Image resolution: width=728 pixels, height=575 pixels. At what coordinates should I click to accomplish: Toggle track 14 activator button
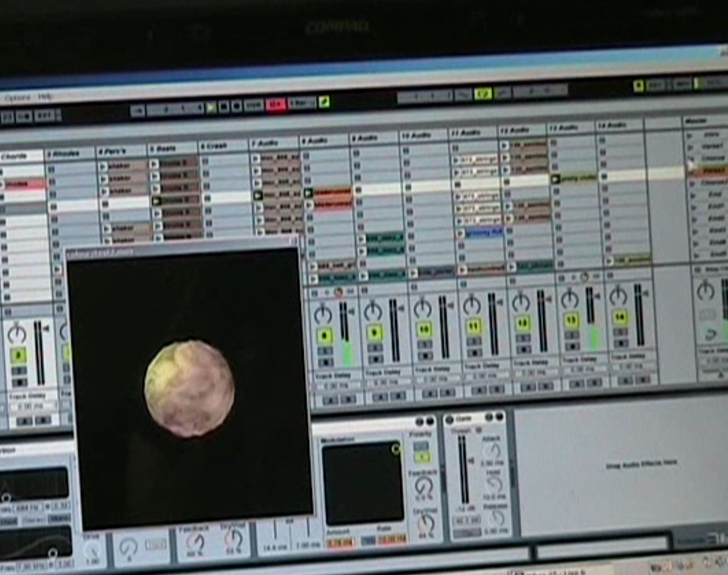click(x=619, y=317)
